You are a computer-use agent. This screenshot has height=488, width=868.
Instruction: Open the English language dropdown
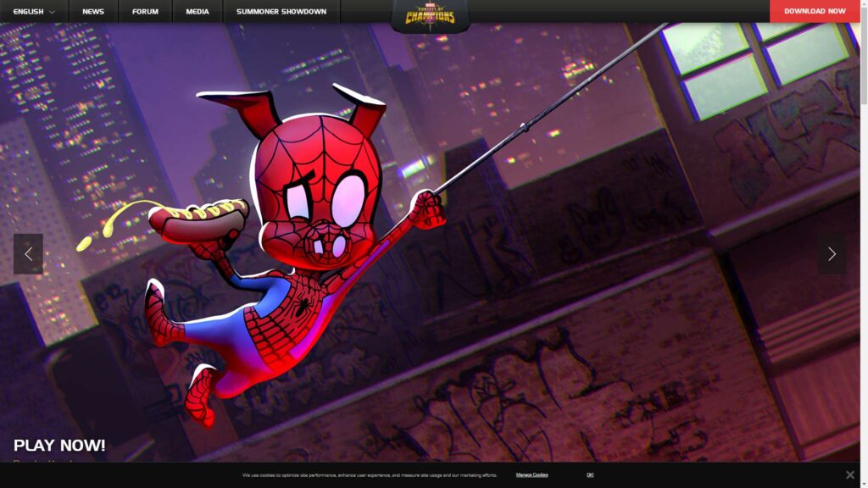[34, 11]
